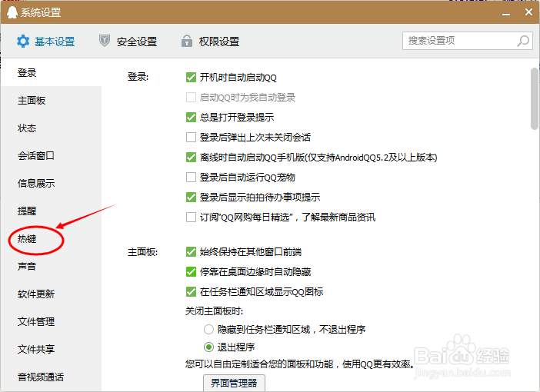Image resolution: width=540 pixels, height=392 pixels.
Task: Open 会话窗口 settings in sidebar
Action: pyautogui.click(x=52, y=156)
